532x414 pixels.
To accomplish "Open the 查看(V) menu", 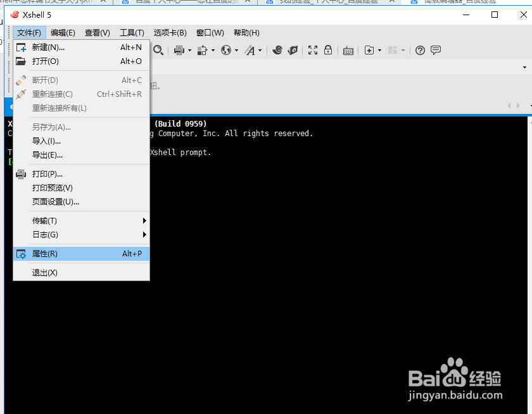I will tap(98, 33).
